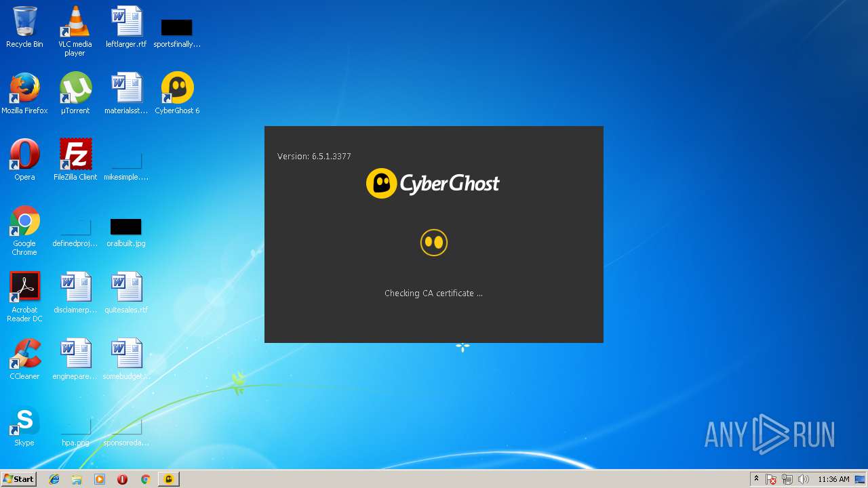Launch FileZilla Client shortcut
Viewport: 868px width, 488px height.
75,160
